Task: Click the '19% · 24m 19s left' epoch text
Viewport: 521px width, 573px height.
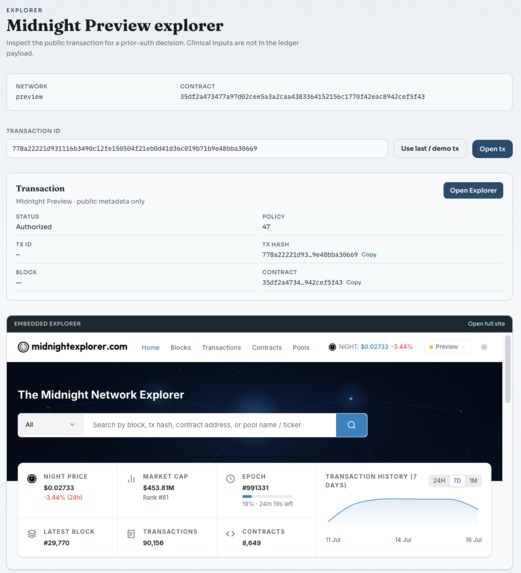Action: (267, 504)
